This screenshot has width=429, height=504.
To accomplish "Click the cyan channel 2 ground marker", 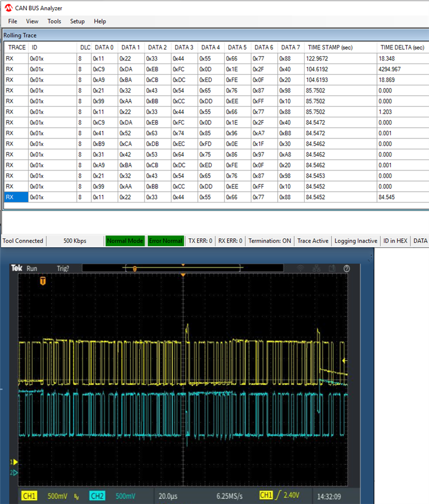I will pyautogui.click(x=15, y=473).
